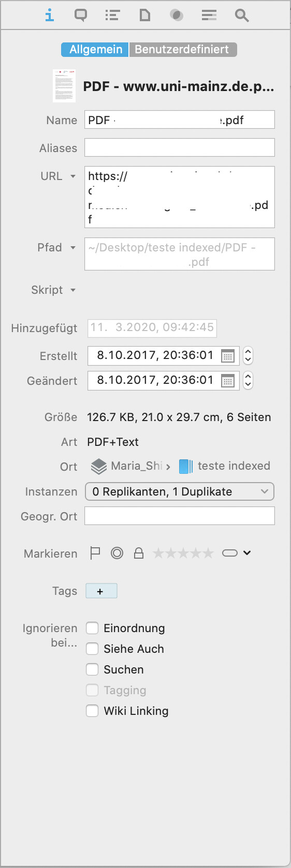Show the table of contents inspector

[112, 15]
